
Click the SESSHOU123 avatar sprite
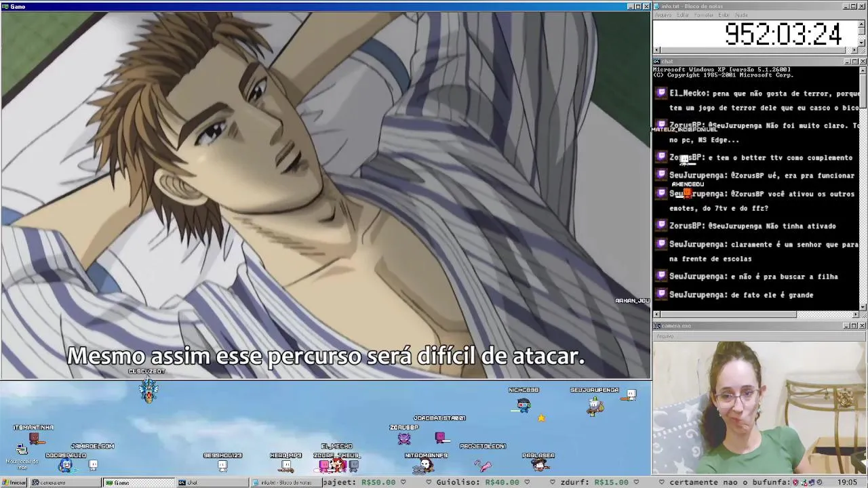point(222,466)
